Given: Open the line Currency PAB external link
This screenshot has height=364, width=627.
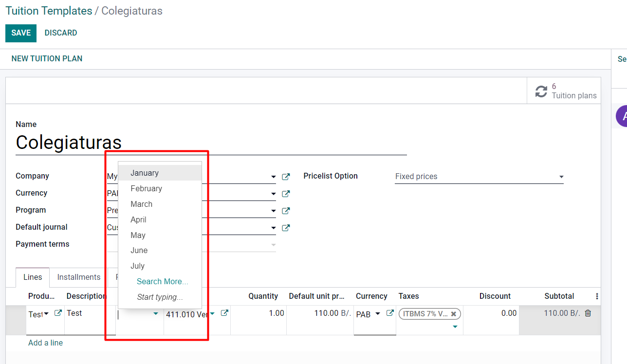Looking at the screenshot, I should point(389,313).
